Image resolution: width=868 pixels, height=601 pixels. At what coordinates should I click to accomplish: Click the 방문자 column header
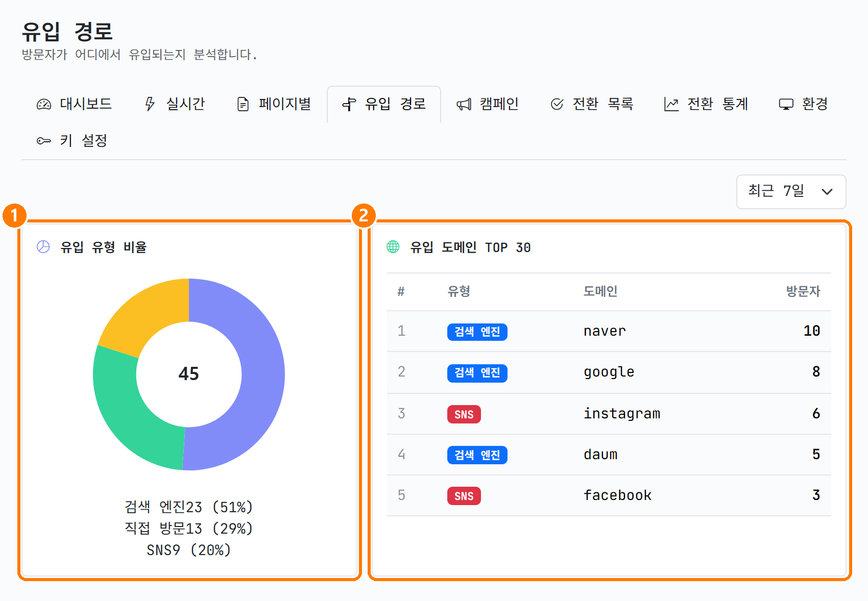click(x=803, y=291)
